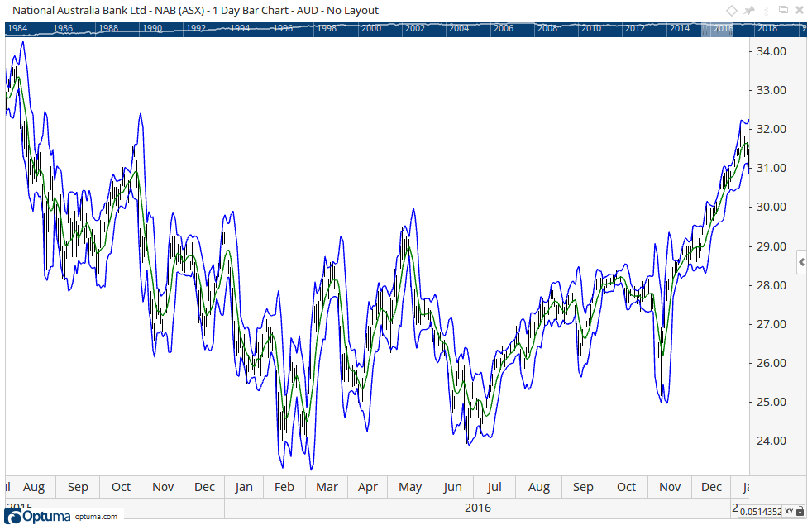Image resolution: width=812 pixels, height=525 pixels.
Task: Select 2008 in the overview timeline
Action: tap(547, 28)
